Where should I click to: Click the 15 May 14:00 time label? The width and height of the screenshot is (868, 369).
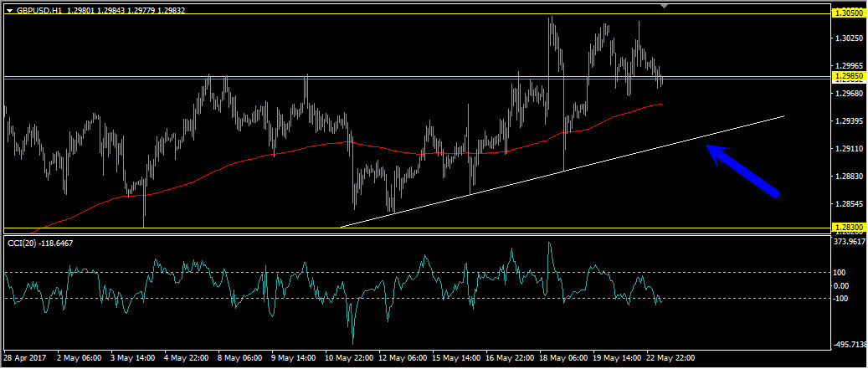[455, 358]
